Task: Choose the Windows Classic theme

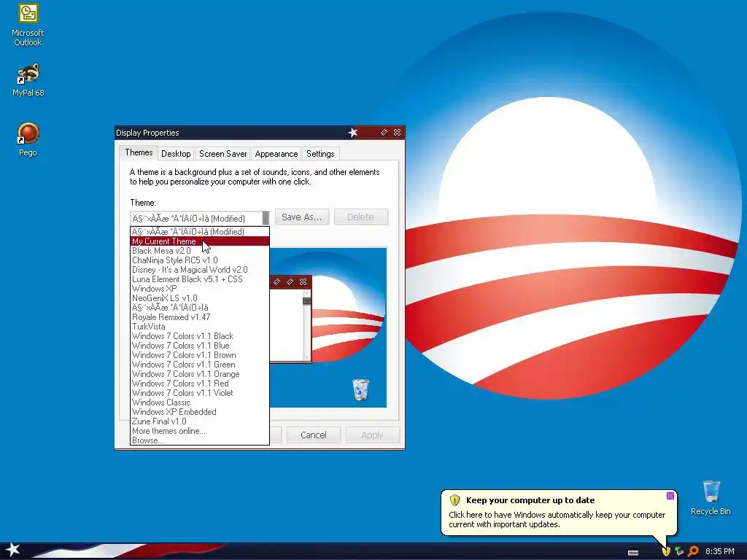Action: tap(200, 402)
